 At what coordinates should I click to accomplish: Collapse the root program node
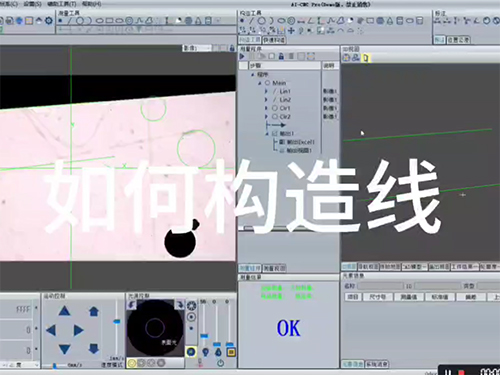point(253,74)
